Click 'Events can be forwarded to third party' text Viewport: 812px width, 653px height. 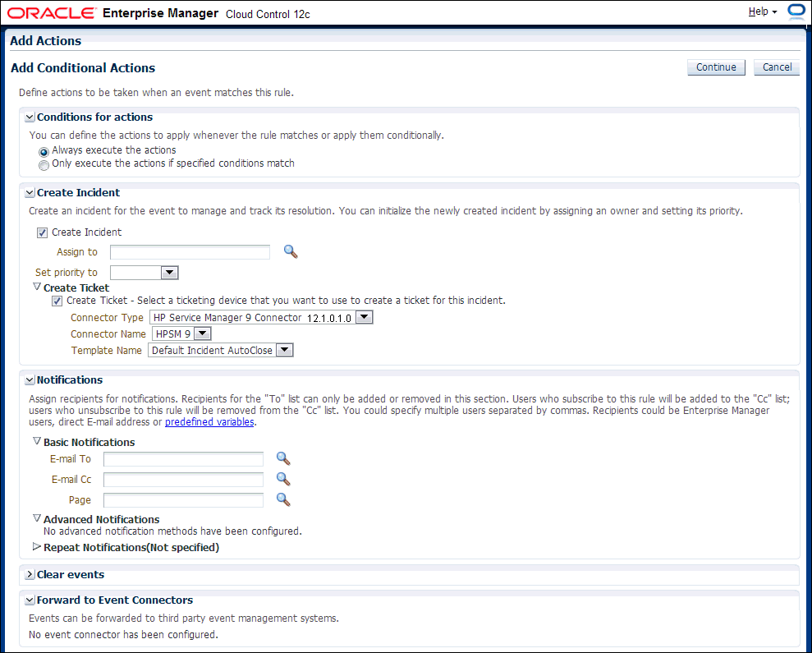[184, 619]
